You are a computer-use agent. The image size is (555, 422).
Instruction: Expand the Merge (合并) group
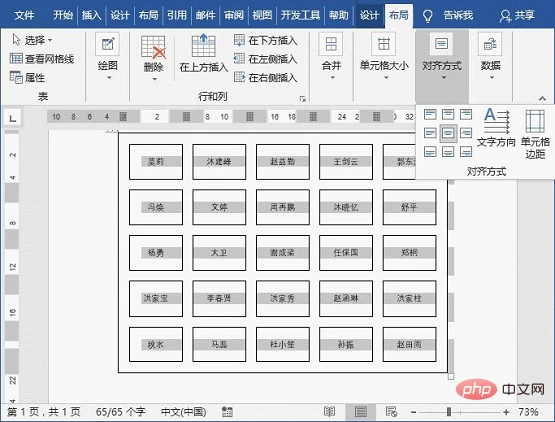[x=331, y=57]
